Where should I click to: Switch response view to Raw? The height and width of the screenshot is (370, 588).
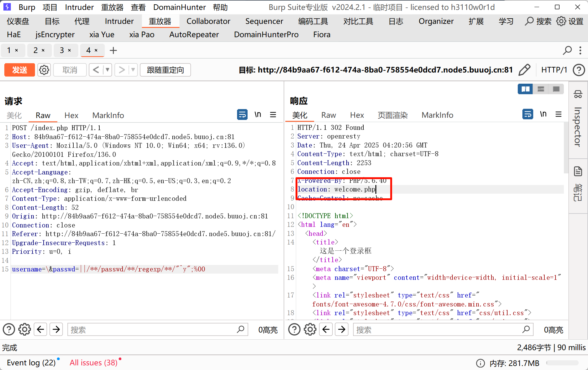coord(329,115)
